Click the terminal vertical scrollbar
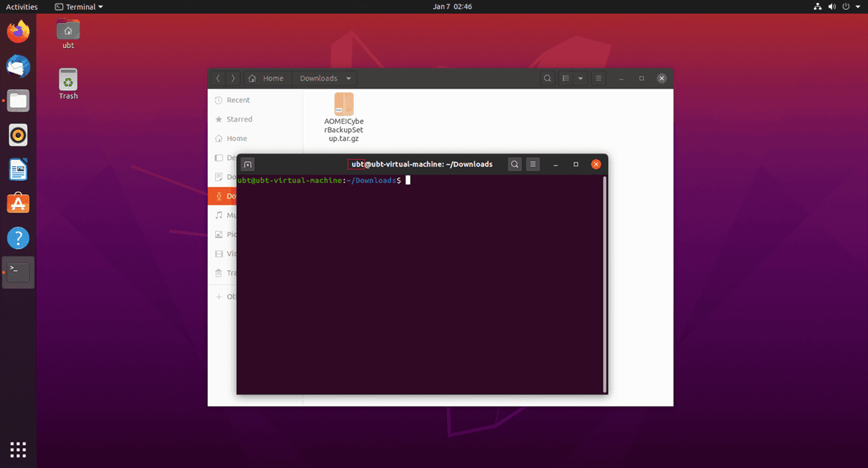This screenshot has width=868, height=468. pos(604,283)
